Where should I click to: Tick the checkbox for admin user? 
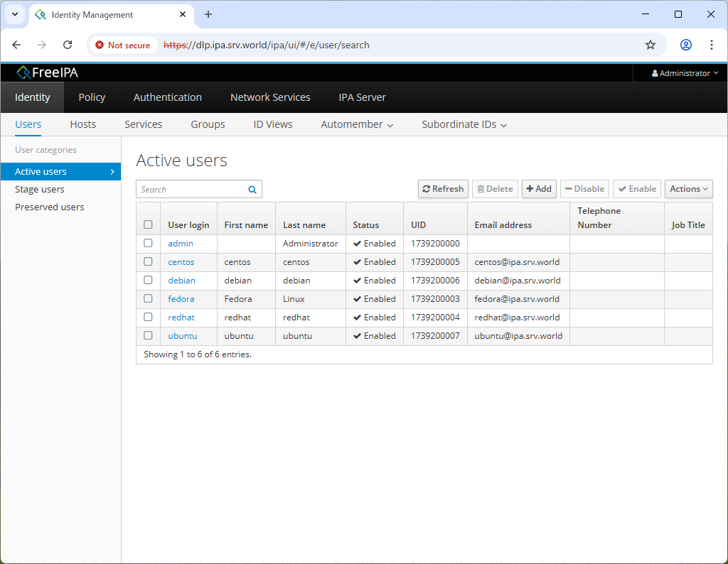[x=148, y=243]
